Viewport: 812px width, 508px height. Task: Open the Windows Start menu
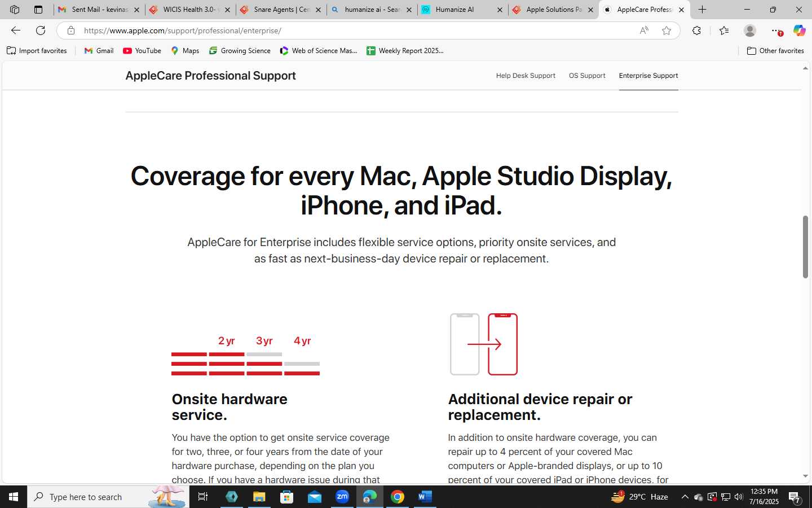tap(14, 497)
